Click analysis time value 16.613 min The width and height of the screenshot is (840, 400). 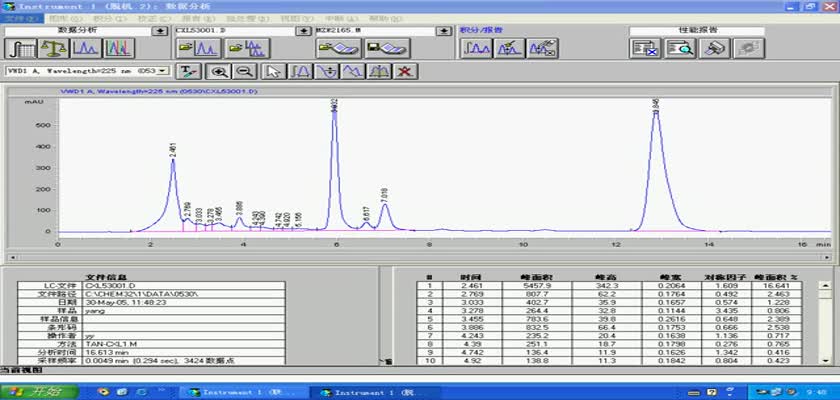point(106,352)
